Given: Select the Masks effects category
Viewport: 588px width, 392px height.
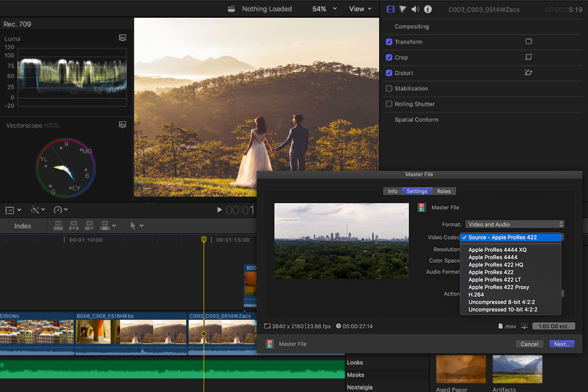Looking at the screenshot, I should click(x=355, y=375).
